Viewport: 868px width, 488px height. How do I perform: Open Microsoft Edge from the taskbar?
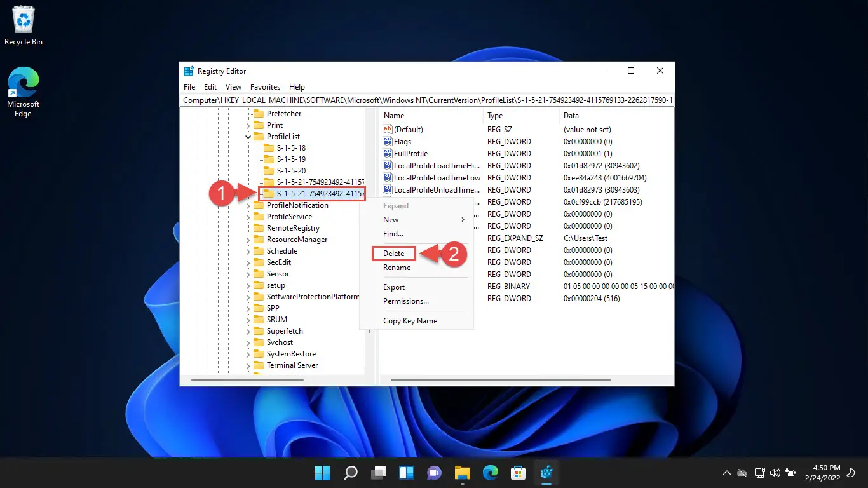(490, 473)
